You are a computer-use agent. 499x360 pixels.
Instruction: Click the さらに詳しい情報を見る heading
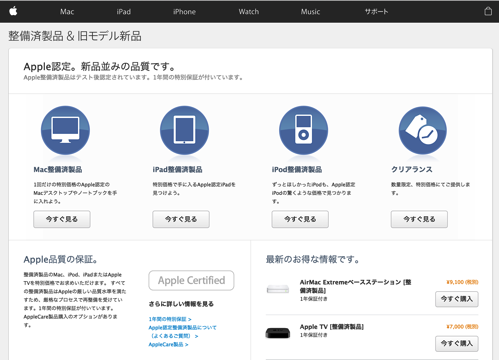(181, 304)
